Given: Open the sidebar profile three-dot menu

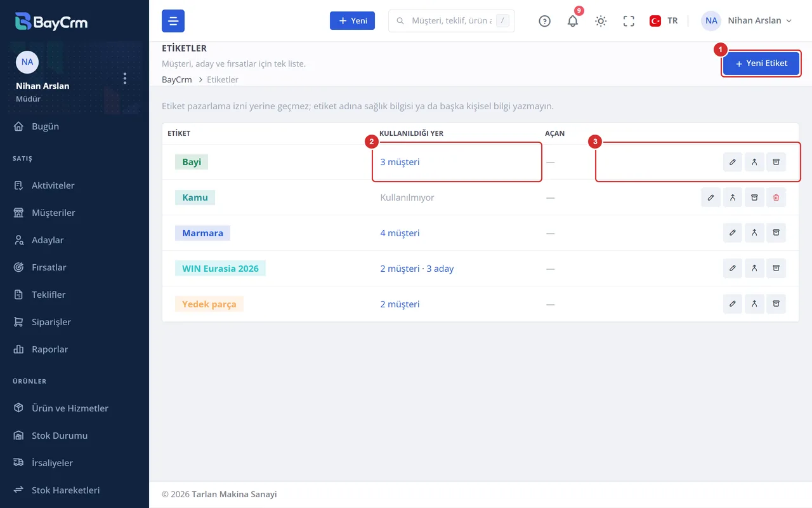Looking at the screenshot, I should pyautogui.click(x=125, y=78).
